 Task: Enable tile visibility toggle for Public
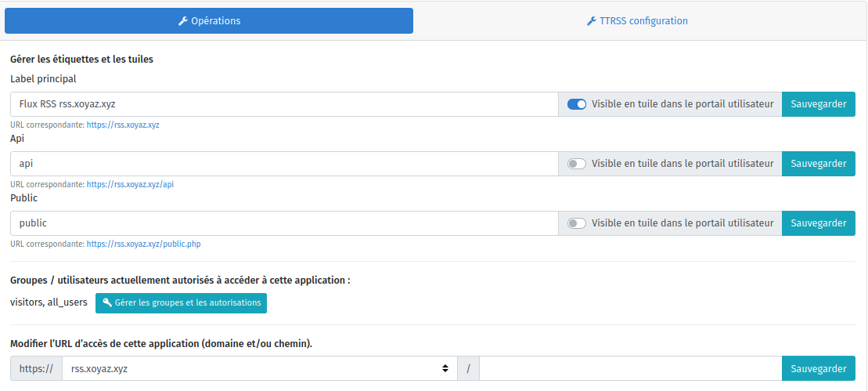(577, 223)
